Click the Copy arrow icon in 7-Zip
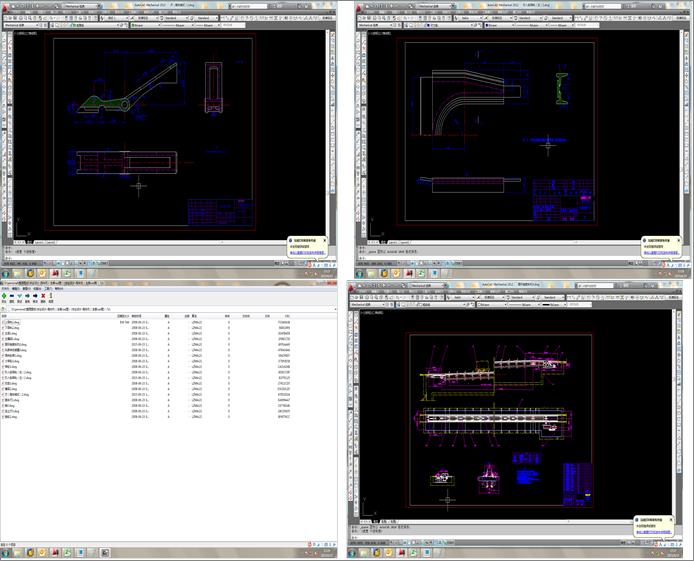Viewport: 694px width, 561px height. (x=27, y=296)
